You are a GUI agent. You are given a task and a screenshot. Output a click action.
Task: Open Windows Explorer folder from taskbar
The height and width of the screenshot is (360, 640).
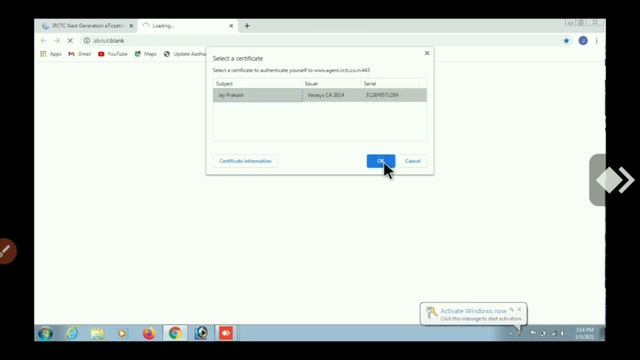(97, 333)
